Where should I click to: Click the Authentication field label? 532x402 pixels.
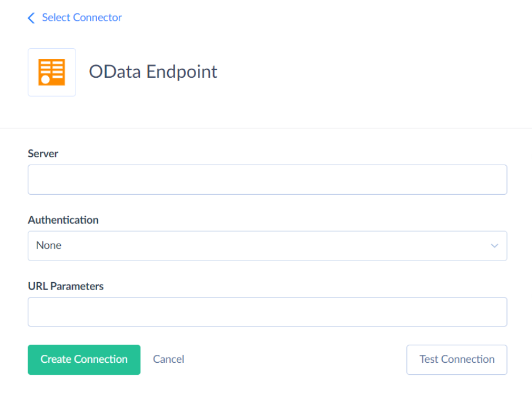point(63,220)
